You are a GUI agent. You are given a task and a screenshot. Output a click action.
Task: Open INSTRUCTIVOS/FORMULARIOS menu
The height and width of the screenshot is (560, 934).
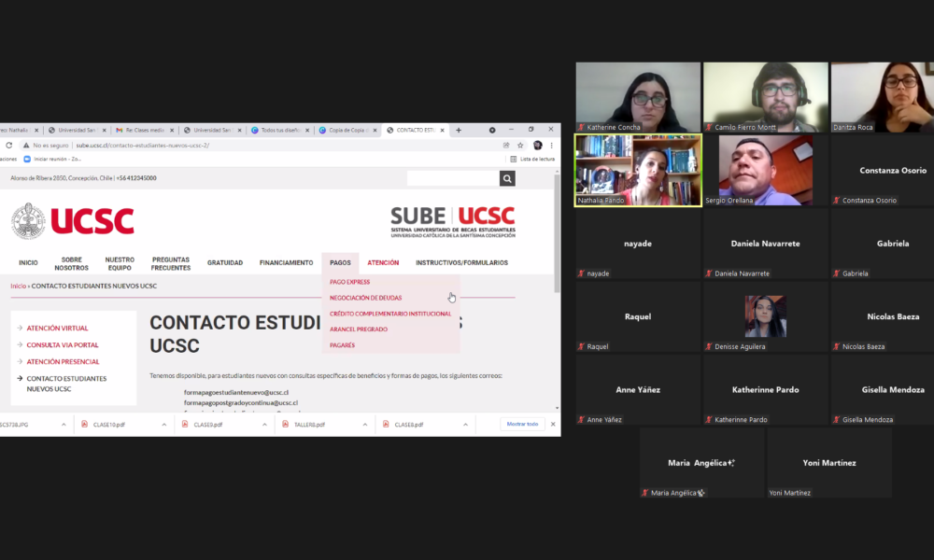point(461,262)
